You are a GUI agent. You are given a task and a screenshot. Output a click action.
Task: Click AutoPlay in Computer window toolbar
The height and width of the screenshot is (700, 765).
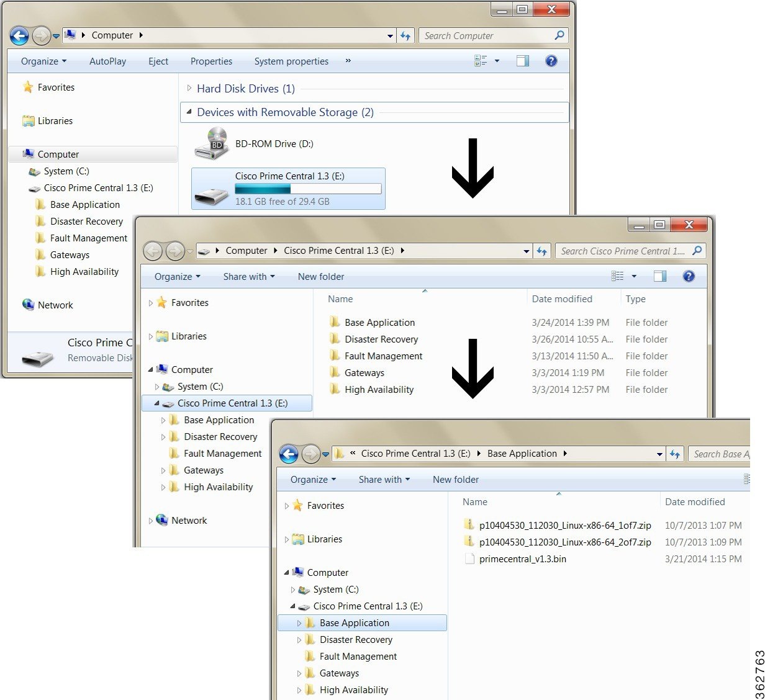[107, 61]
